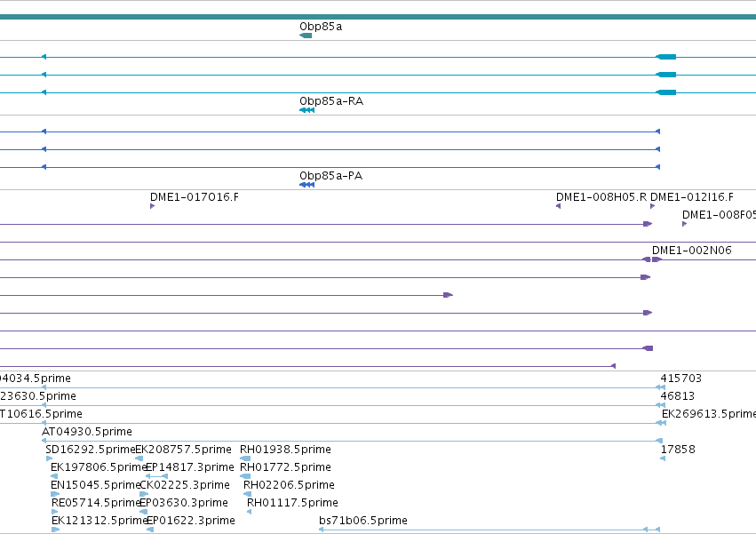Image resolution: width=756 pixels, height=534 pixels.
Task: Select the Obp85a-PA protein label
Action: (330, 176)
